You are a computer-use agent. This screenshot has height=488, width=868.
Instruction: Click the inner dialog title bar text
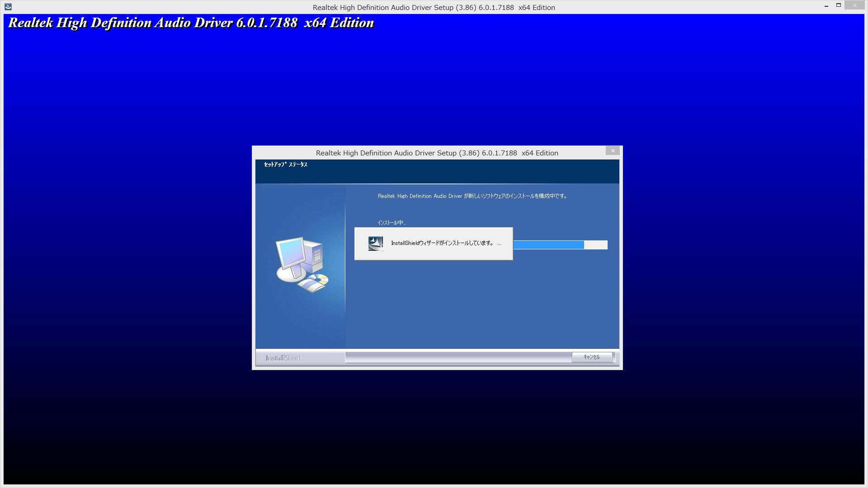tap(437, 153)
